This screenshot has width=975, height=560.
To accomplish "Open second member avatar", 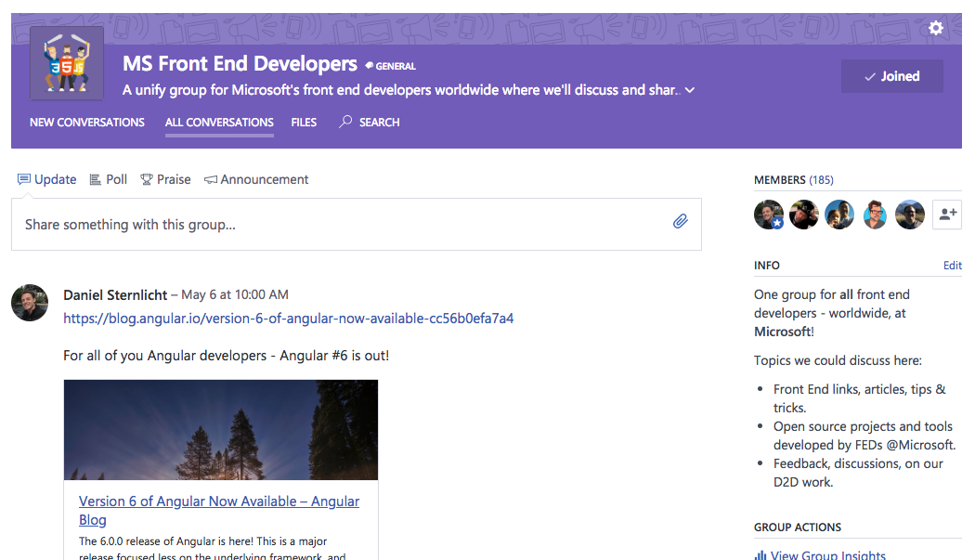I will coord(804,215).
